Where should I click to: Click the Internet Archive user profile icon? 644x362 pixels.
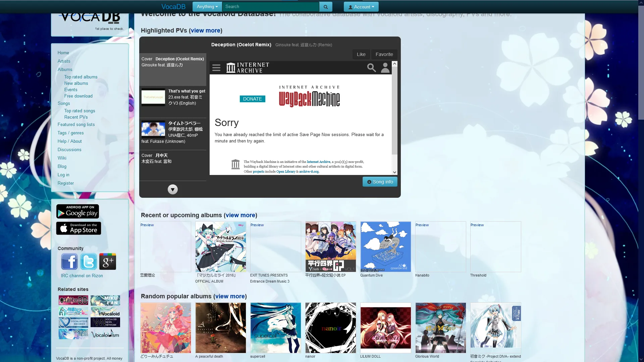click(385, 68)
